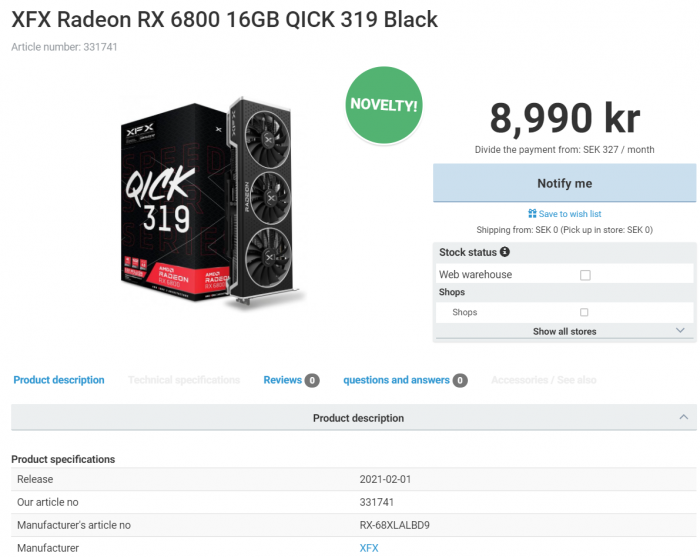
Task: Toggle the Web warehouse checkbox
Action: pos(585,275)
